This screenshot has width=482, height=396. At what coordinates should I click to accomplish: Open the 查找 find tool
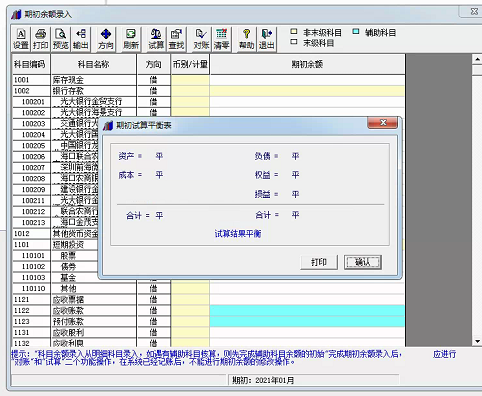pos(176,39)
